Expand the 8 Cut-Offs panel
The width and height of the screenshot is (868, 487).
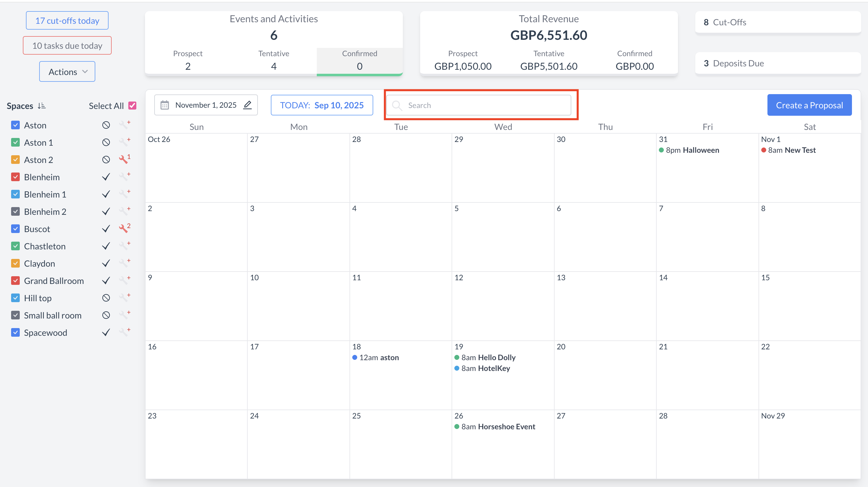tap(778, 22)
